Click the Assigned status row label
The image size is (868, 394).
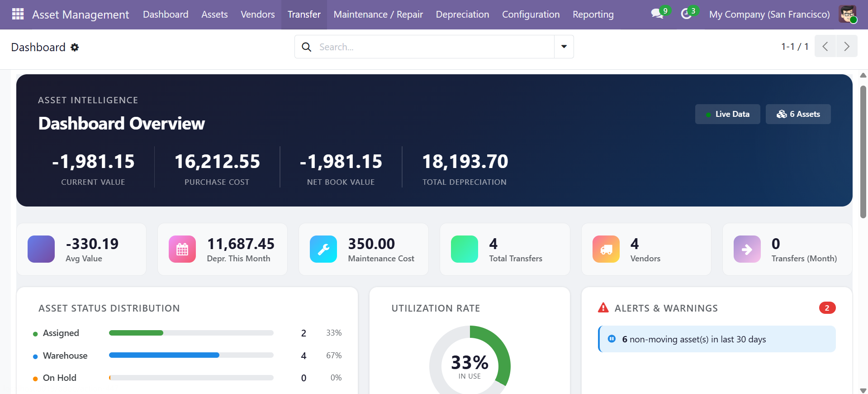(61, 333)
